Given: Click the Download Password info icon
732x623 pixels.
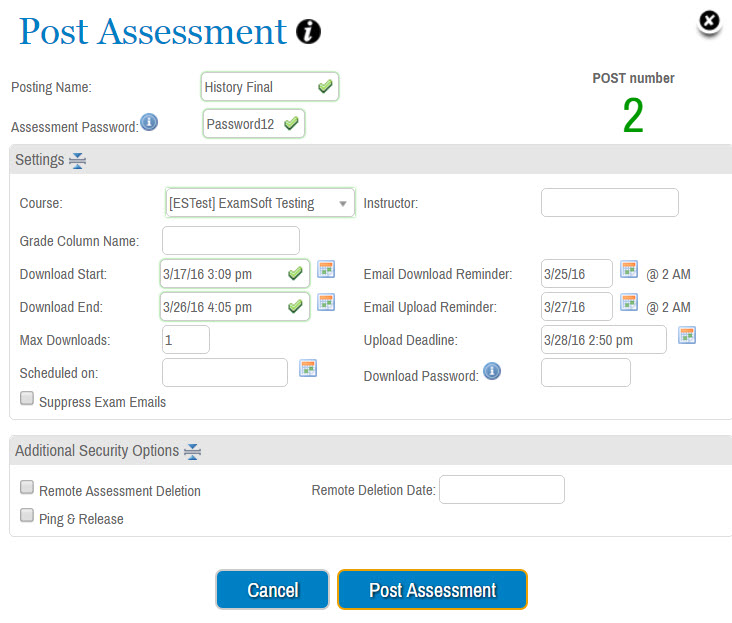Looking at the screenshot, I should (x=492, y=371).
